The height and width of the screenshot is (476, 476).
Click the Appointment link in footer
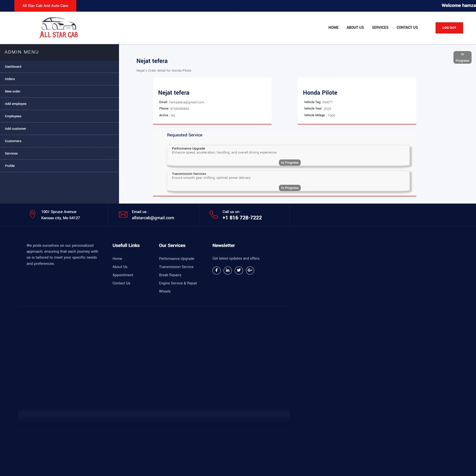(x=123, y=275)
